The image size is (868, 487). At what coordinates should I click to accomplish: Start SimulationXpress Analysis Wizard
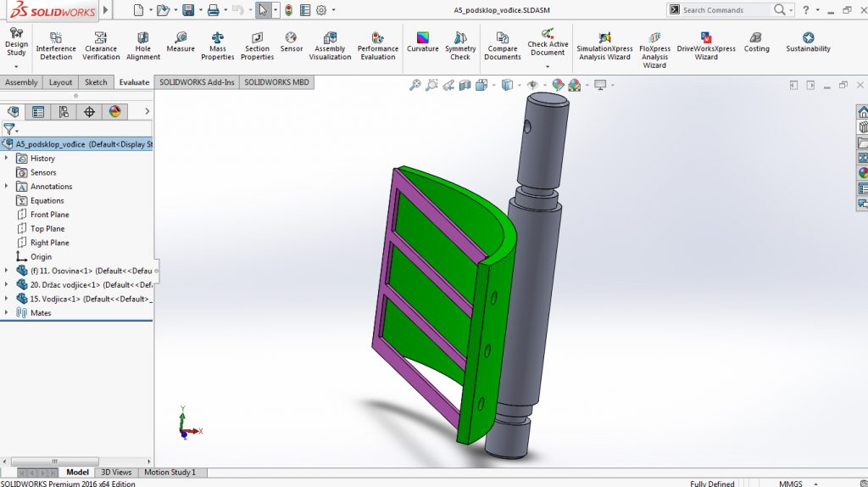[604, 46]
